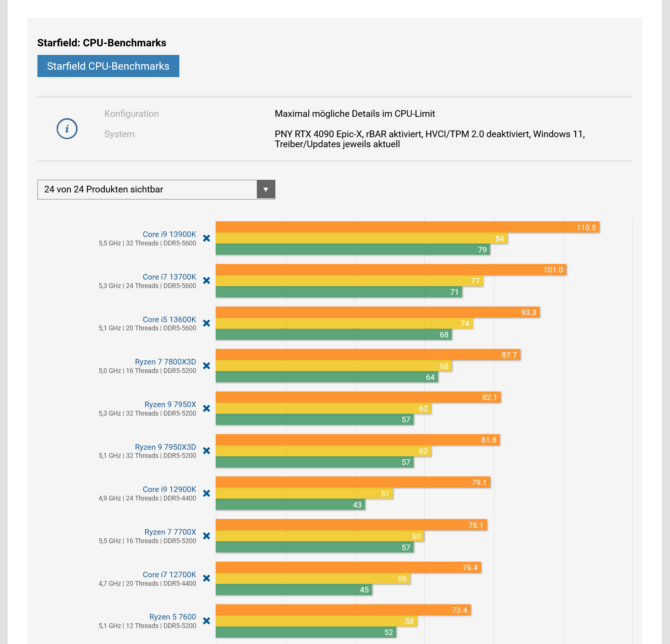
Task: Click the green 79 bar for 13900K
Action: [352, 250]
